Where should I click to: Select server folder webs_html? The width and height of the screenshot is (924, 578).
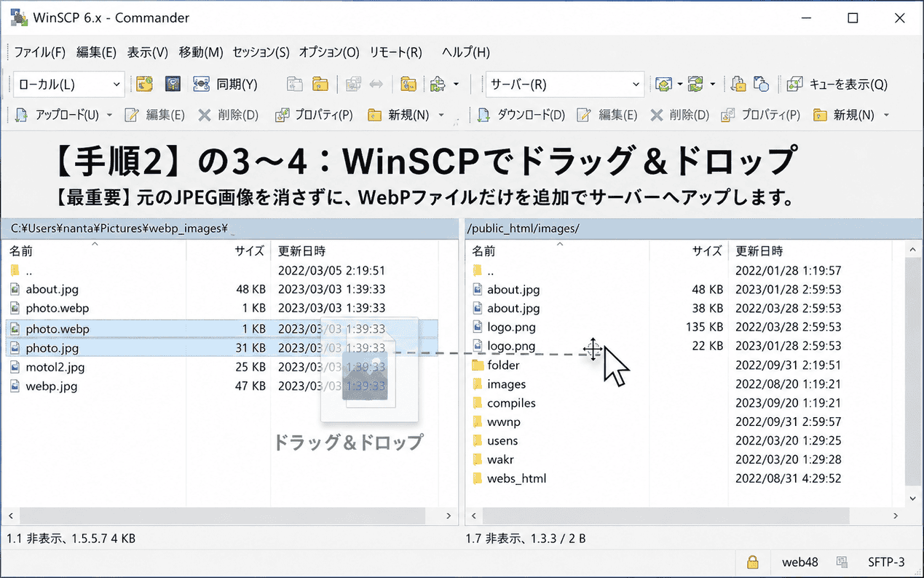516,478
